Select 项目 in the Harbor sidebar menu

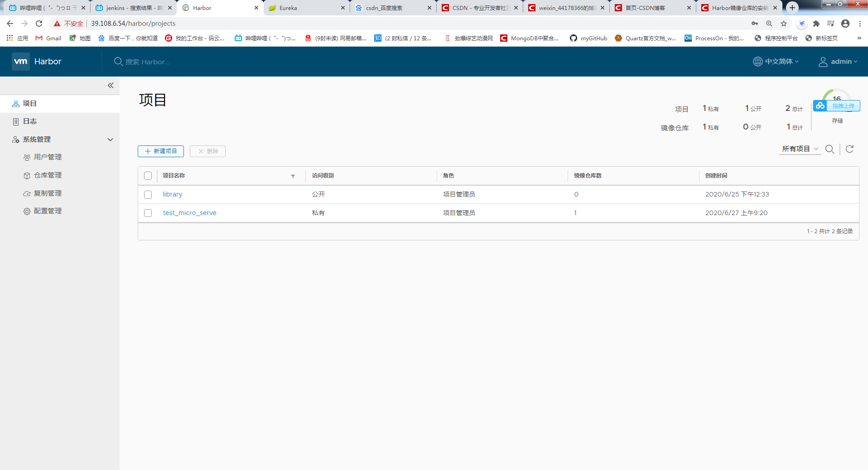[x=30, y=103]
